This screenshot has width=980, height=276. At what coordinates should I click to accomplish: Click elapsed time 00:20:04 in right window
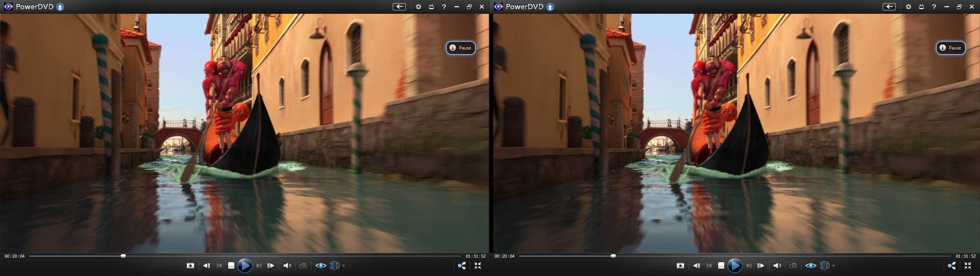coord(505,256)
